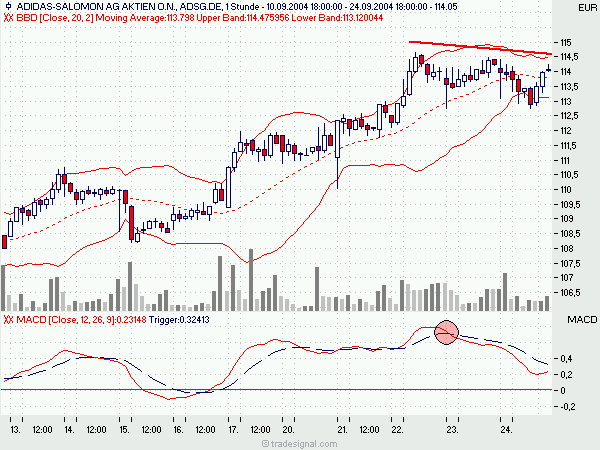Click the 113,5 price axis label
Viewport: 600px width, 450px height.
click(569, 86)
